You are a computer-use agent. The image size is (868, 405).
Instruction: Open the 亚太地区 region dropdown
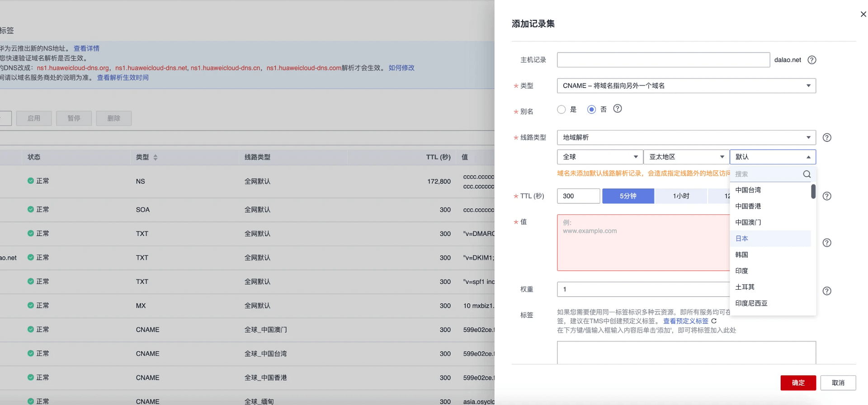686,157
